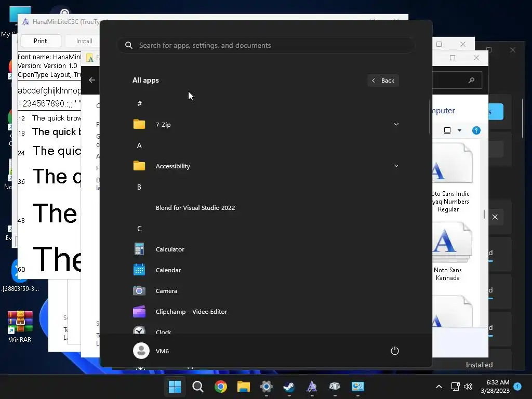The height and width of the screenshot is (399, 532).
Task: Dismiss the item with X in rear window
Action: point(495,217)
